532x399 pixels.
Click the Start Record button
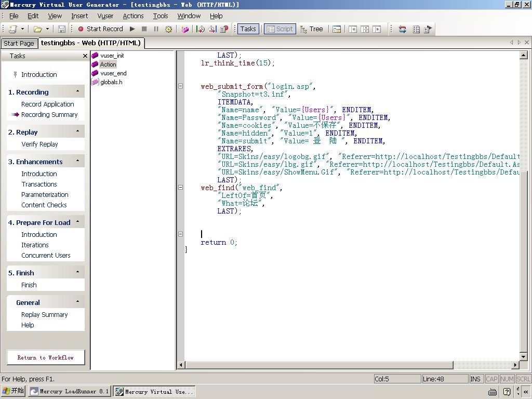click(100, 29)
